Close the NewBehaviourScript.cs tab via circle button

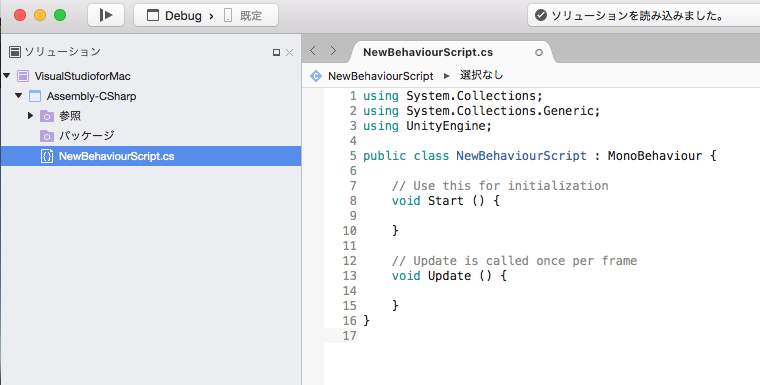538,52
